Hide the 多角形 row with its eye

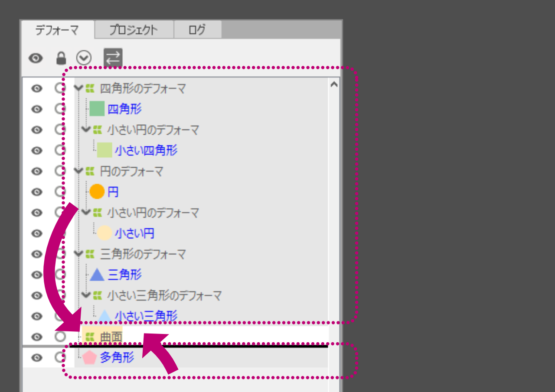coord(37,357)
